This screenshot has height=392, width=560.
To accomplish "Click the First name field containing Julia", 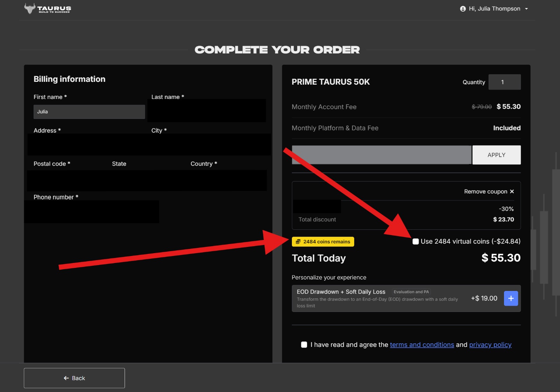I will (89, 112).
